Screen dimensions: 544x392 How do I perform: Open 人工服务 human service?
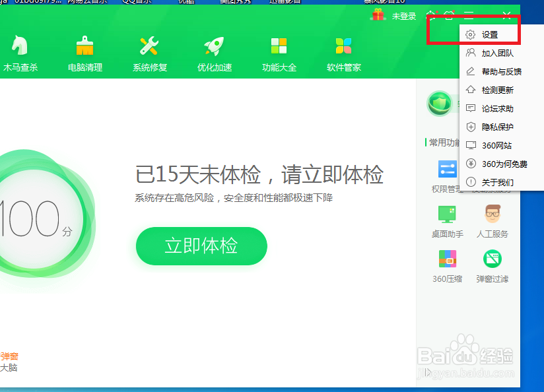pyautogui.click(x=493, y=221)
